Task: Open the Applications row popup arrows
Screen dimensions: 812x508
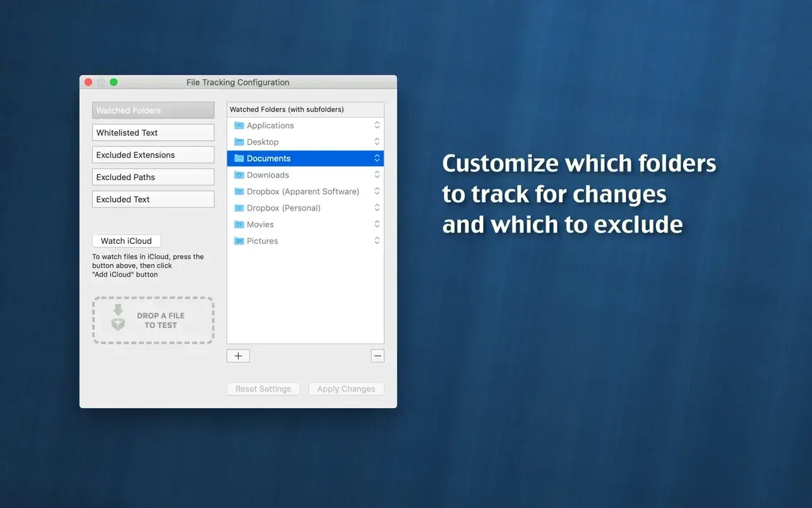Action: (377, 125)
